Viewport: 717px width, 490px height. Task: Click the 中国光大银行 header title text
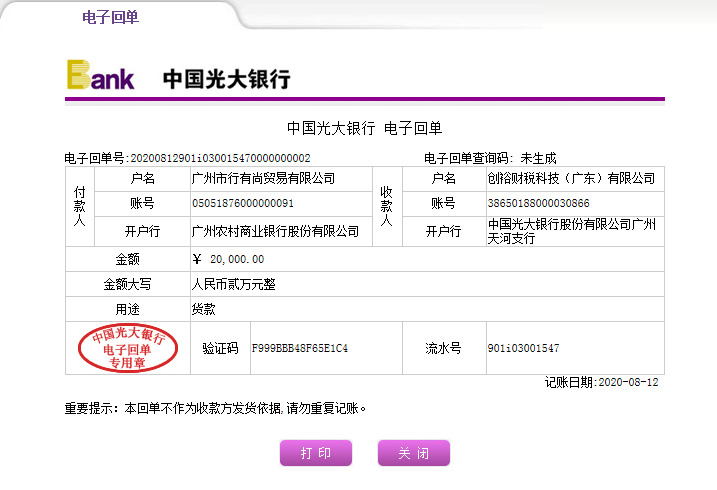coord(226,79)
